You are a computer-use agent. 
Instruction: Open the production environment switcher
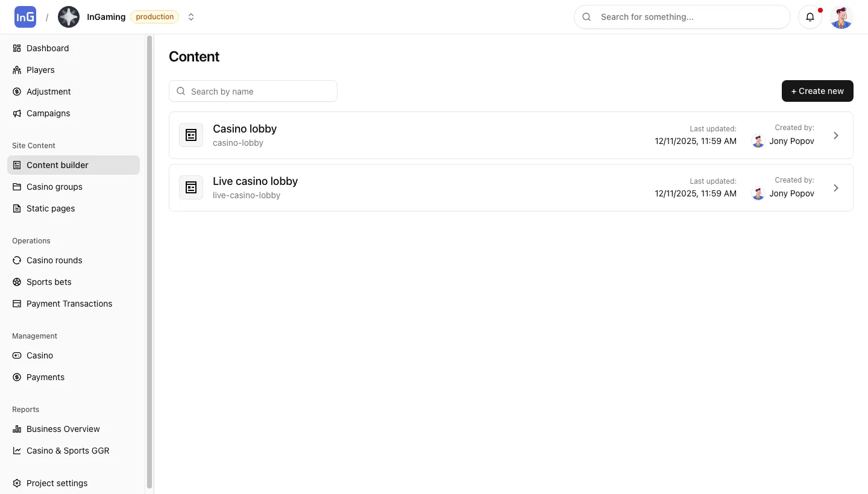[x=191, y=17]
